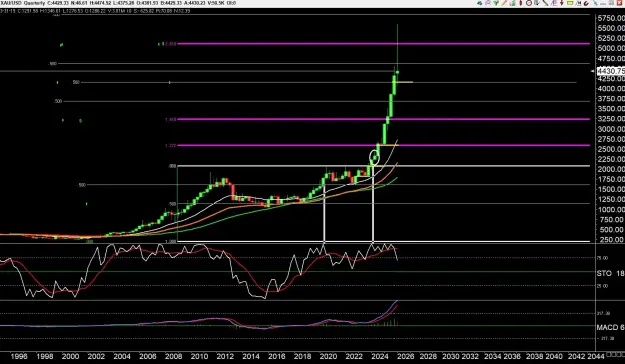Viewport: 625px width, 364px height.
Task: Select the diagonal trend line tool
Action: [x=545, y=3]
